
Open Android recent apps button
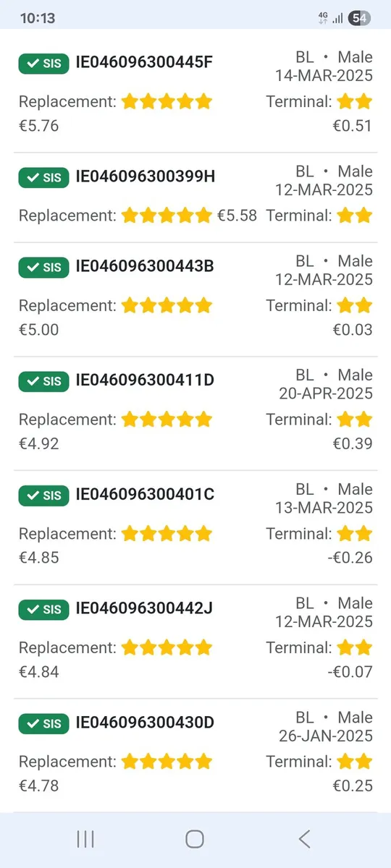click(85, 839)
